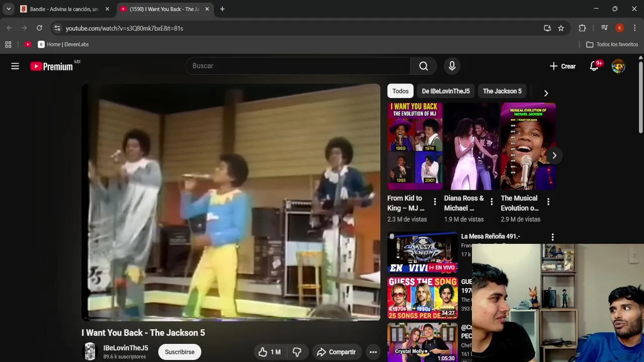Screen dimensions: 644x362
Task: Open From Kid to King thumbnail
Action: point(415,146)
